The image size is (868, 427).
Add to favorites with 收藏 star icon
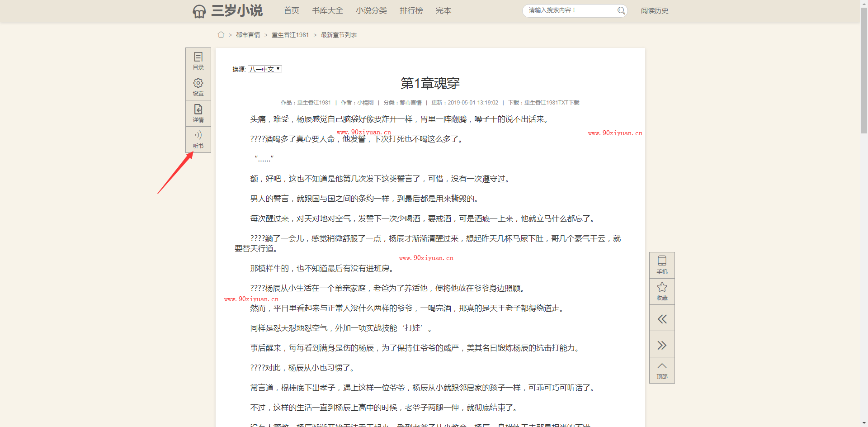pyautogui.click(x=662, y=291)
